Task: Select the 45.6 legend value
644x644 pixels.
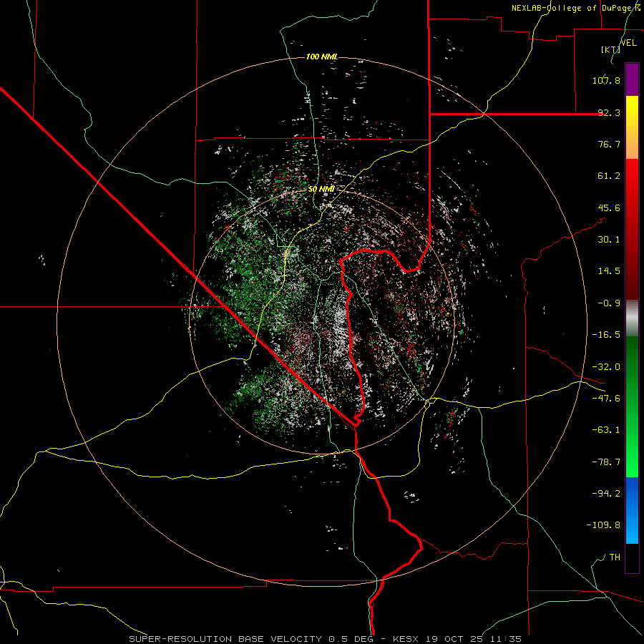Action: 609,208
